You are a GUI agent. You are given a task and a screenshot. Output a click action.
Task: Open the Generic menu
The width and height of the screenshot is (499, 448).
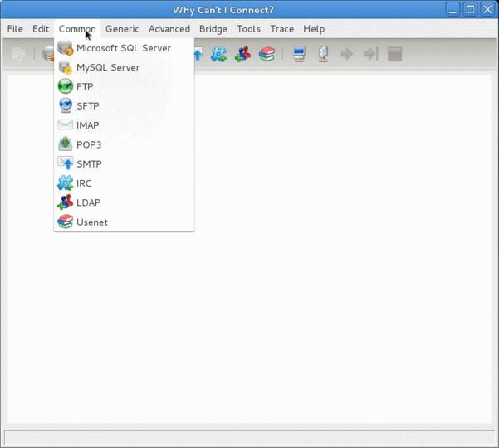[122, 29]
